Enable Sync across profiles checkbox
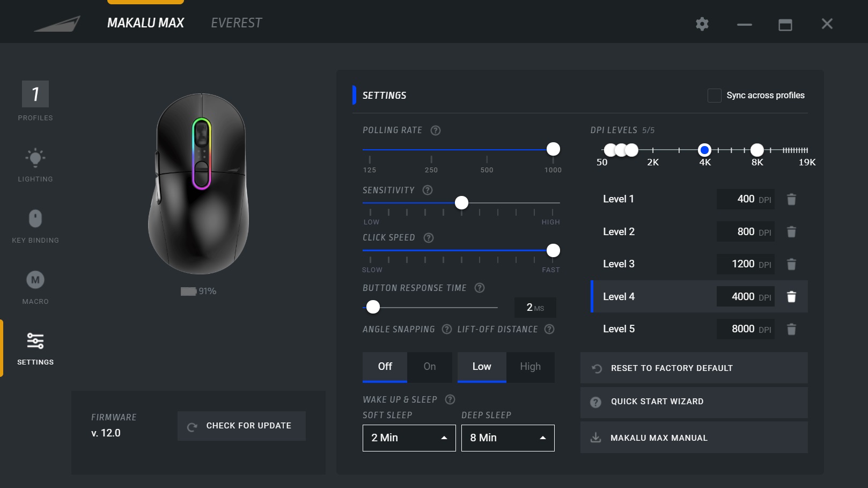Image resolution: width=868 pixels, height=488 pixels. (x=715, y=96)
